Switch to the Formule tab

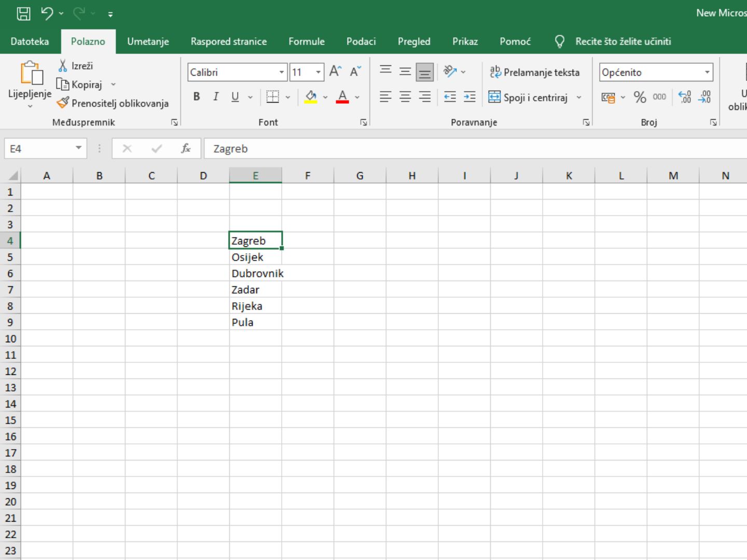point(307,41)
